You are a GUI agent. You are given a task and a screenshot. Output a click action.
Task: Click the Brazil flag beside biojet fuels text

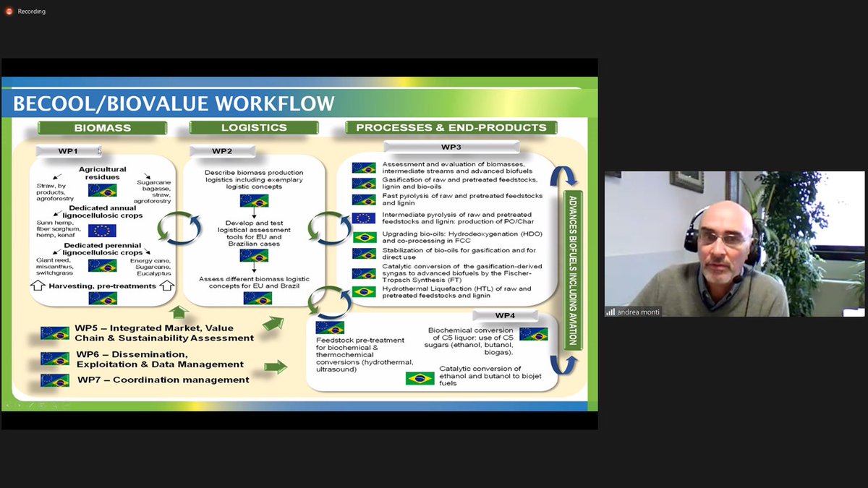(420, 377)
